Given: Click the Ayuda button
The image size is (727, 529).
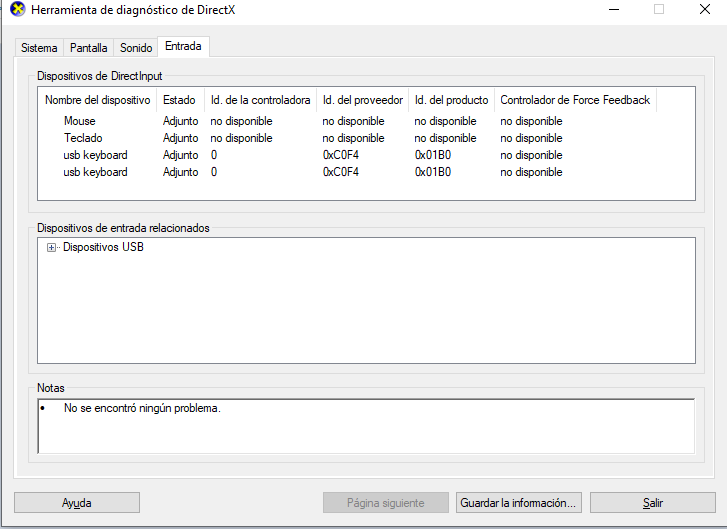Looking at the screenshot, I should [x=77, y=503].
